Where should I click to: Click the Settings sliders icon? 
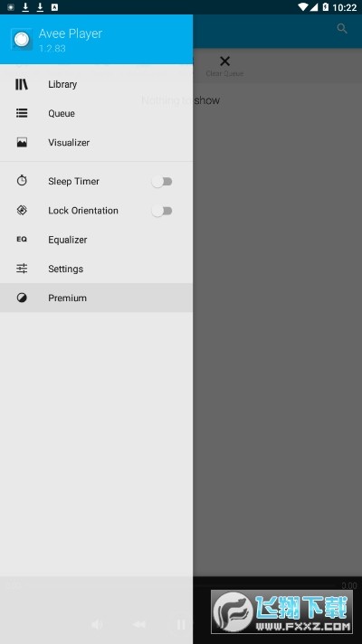[x=22, y=269]
